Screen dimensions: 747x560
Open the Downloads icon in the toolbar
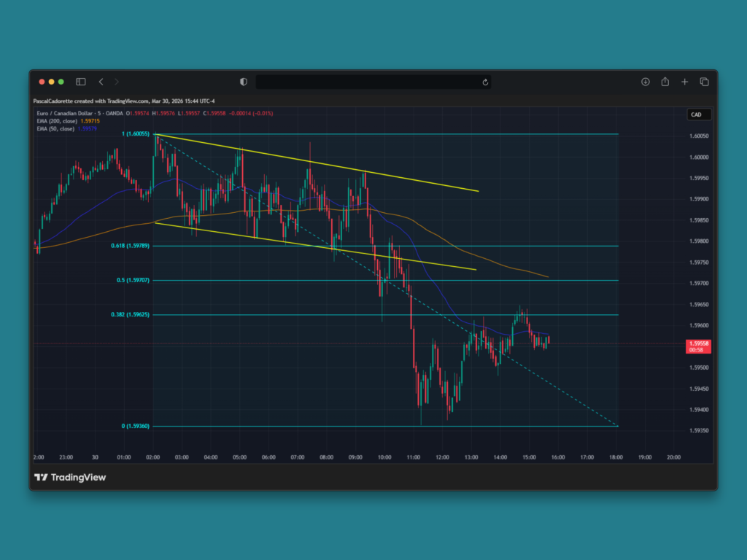point(645,82)
